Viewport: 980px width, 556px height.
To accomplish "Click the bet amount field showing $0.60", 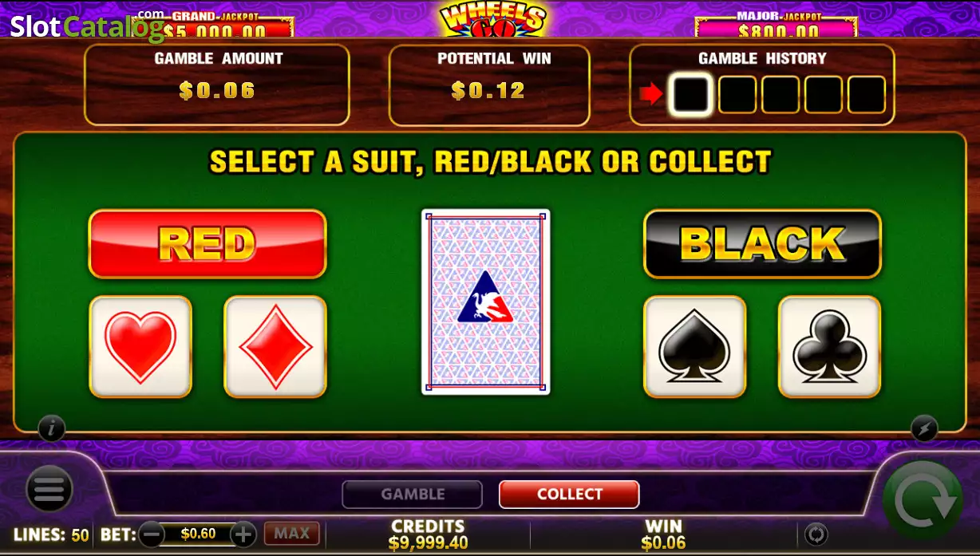I will tap(198, 534).
